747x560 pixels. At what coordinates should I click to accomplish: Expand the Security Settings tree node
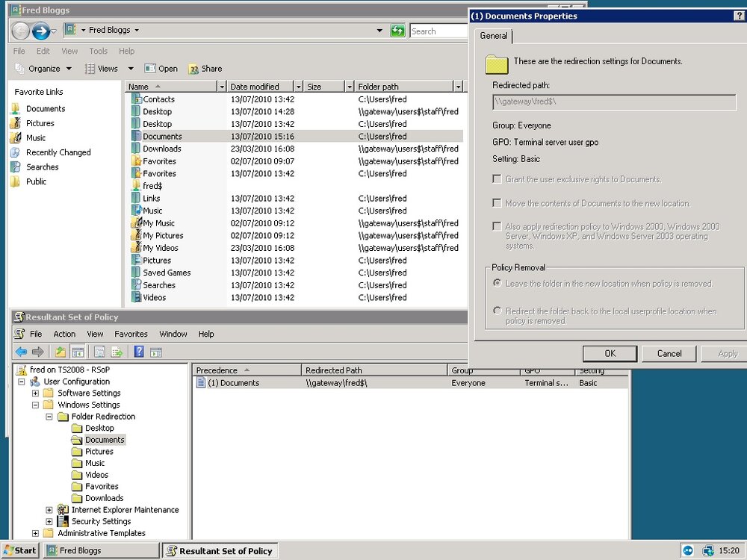[49, 522]
